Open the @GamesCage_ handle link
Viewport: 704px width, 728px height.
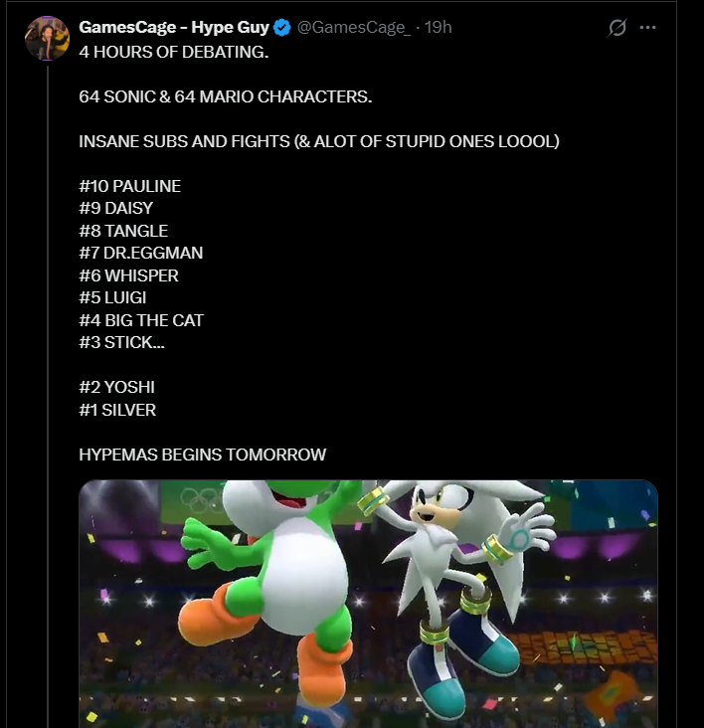click(x=354, y=28)
